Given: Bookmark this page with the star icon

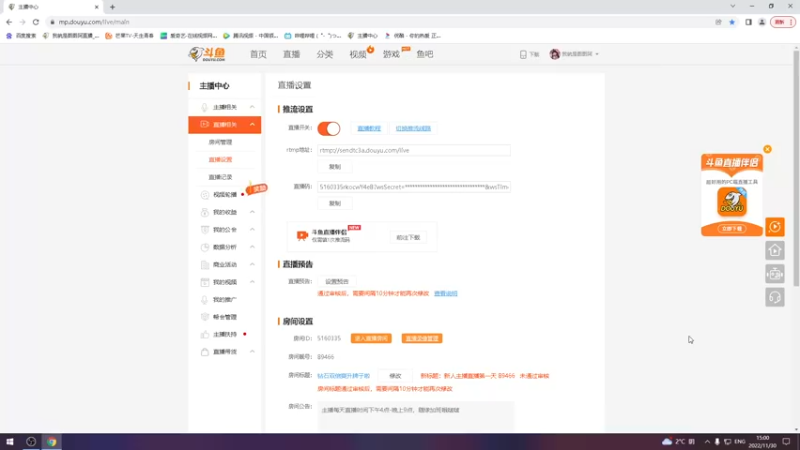Looking at the screenshot, I should (x=732, y=22).
